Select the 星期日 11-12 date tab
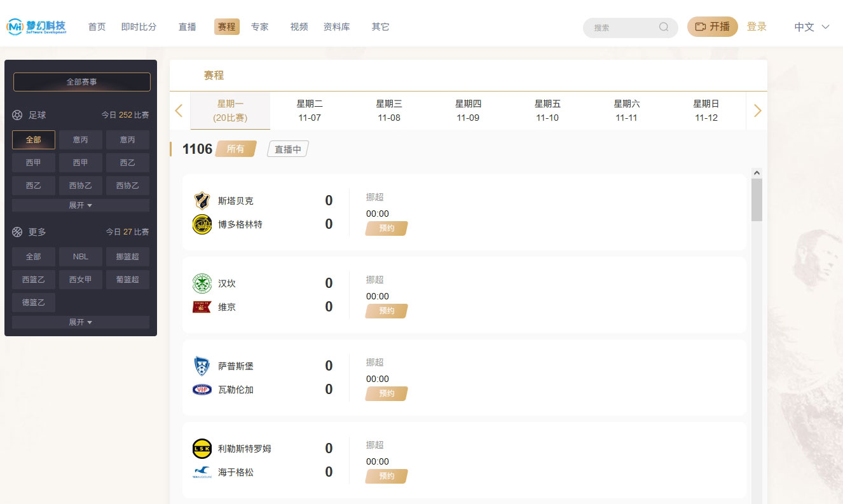The height and width of the screenshot is (504, 843). 706,111
